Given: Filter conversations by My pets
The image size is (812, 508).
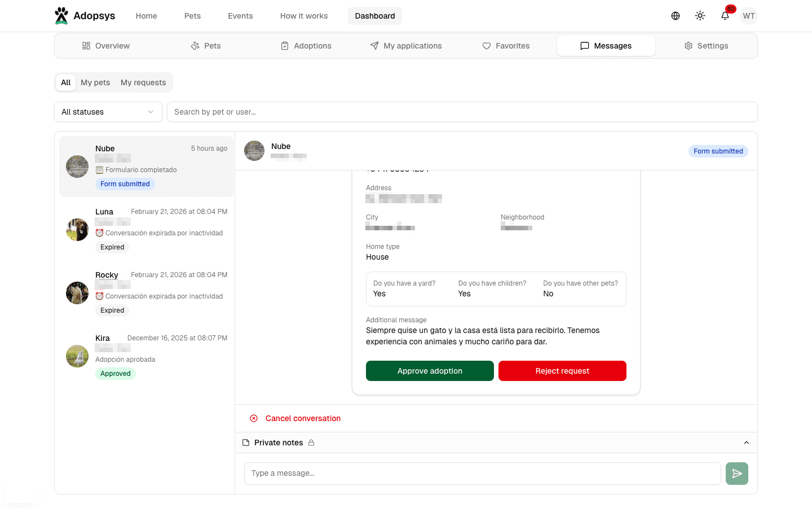Looking at the screenshot, I should click(x=95, y=82).
